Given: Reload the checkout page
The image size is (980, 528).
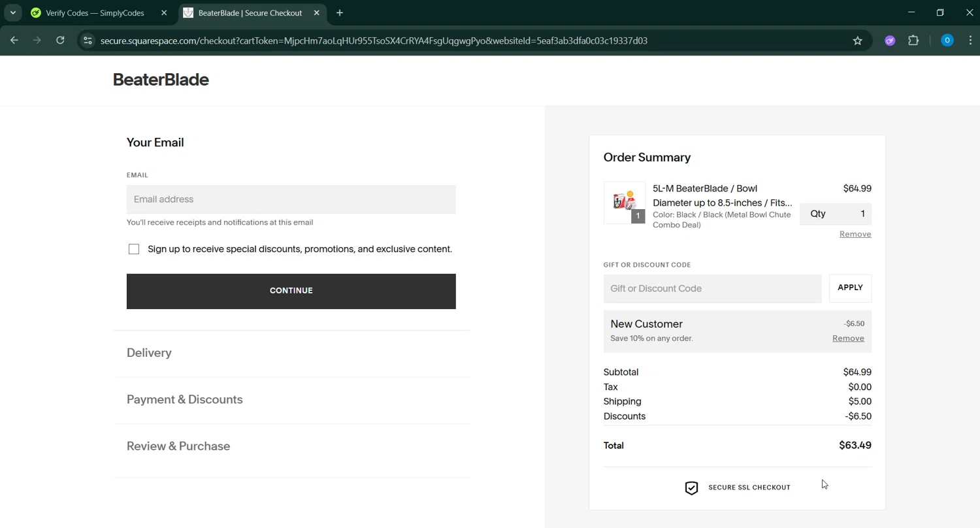Looking at the screenshot, I should pos(60,41).
